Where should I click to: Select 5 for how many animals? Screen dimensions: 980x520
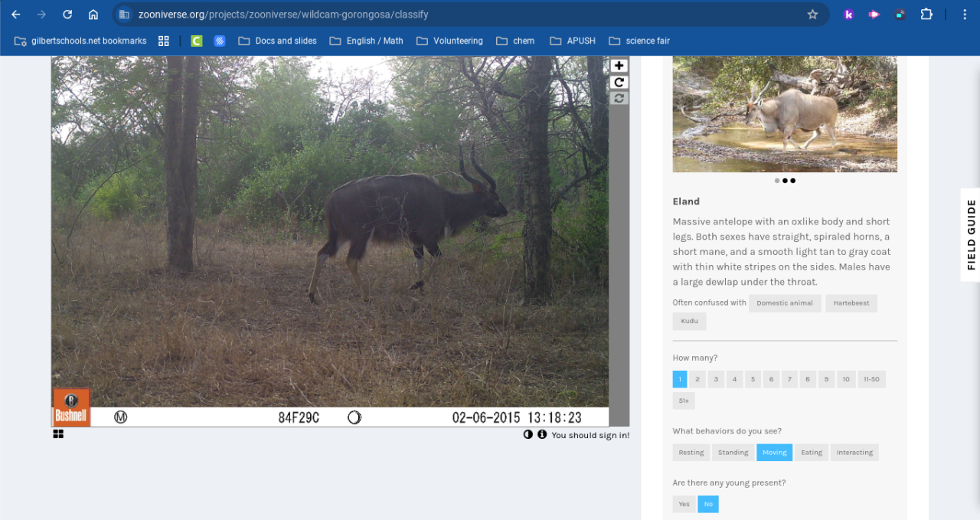[x=753, y=379]
